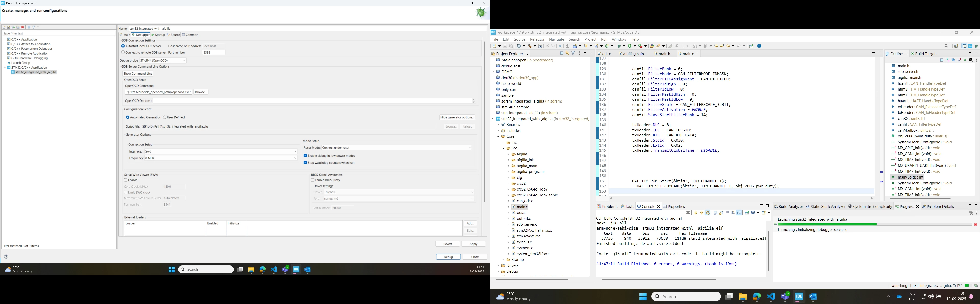This screenshot has height=304, width=980.
Task: Open Interface Swd dropdown
Action: click(221, 151)
